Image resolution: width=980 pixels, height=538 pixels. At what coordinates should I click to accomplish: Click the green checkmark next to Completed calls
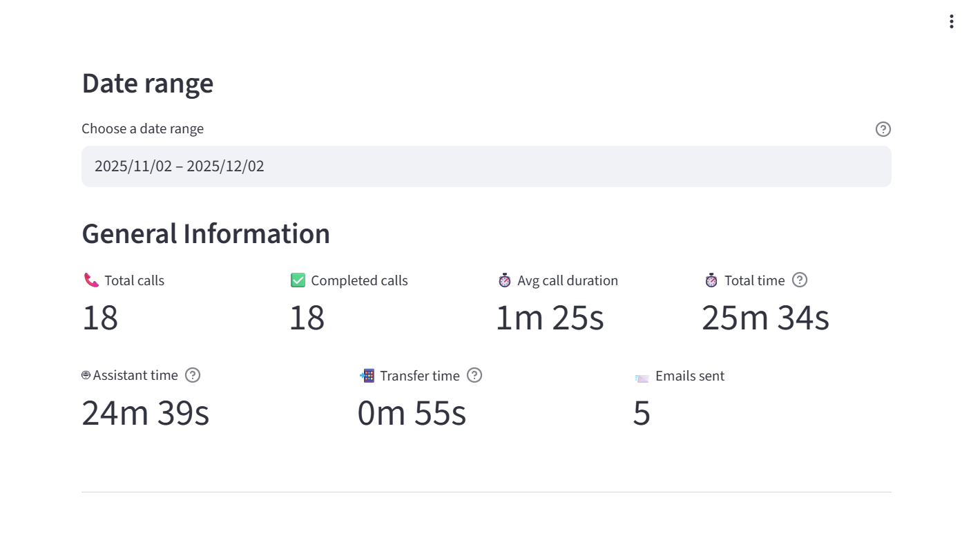pyautogui.click(x=297, y=280)
